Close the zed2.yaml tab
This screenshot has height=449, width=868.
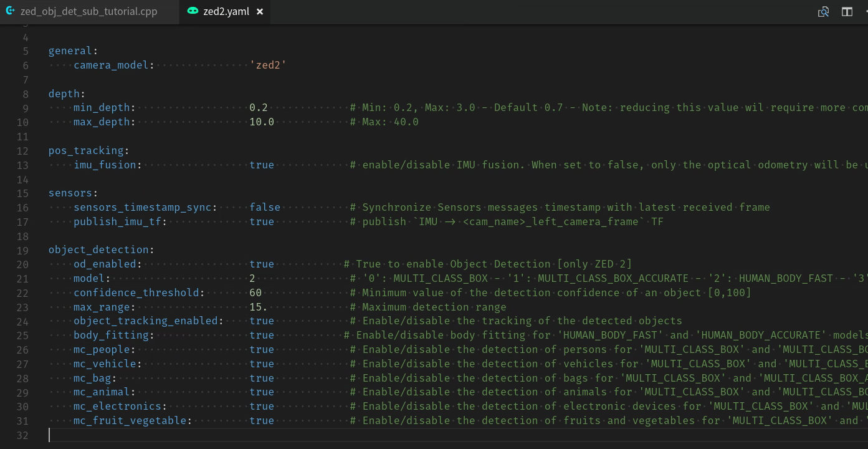click(x=260, y=12)
